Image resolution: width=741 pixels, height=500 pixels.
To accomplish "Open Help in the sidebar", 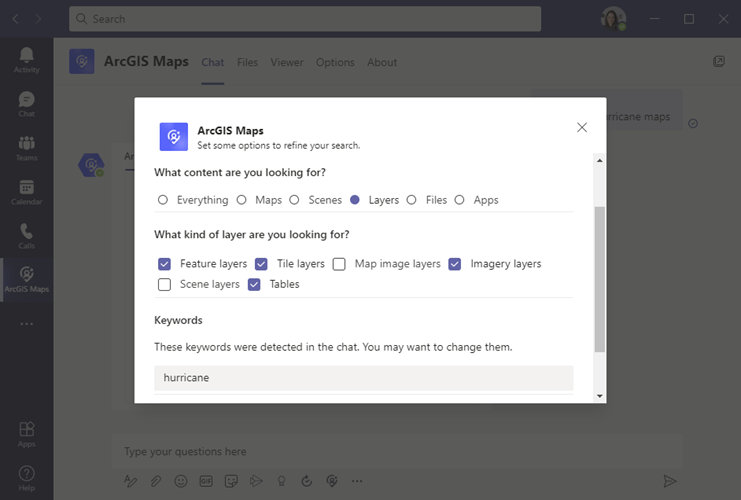I will pos(26,478).
